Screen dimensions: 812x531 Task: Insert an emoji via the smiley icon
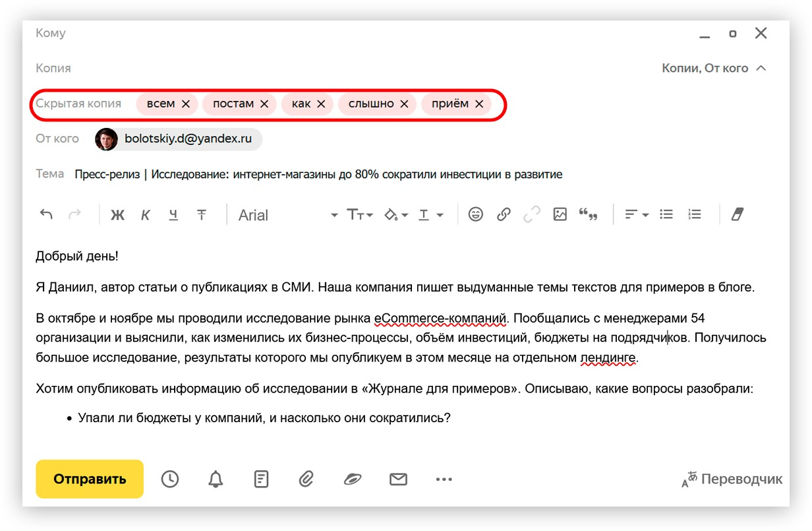tap(475, 214)
